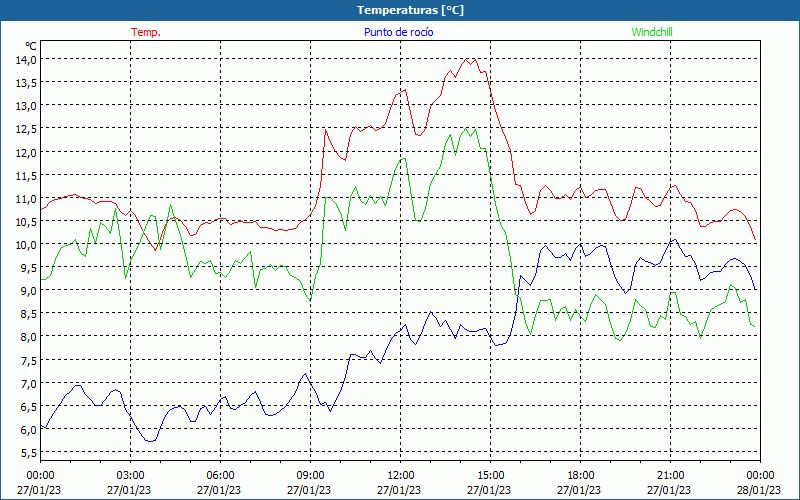Click the 28/01/23 date label
This screenshot has height=500, width=800.
point(759,490)
